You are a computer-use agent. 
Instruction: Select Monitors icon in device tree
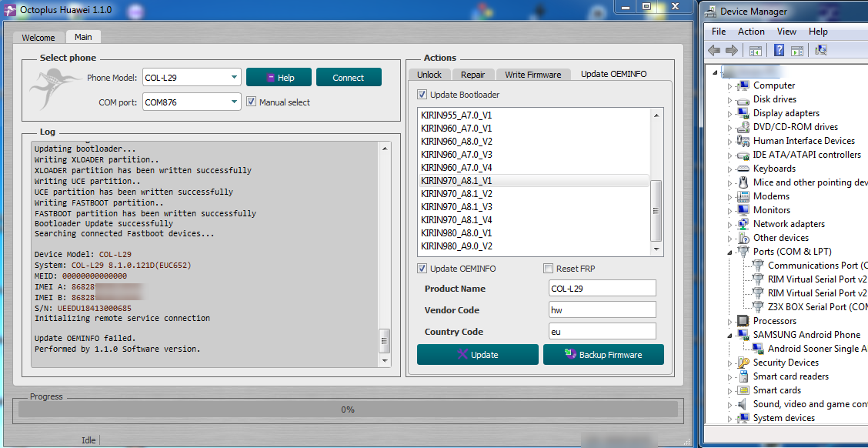[x=743, y=210]
